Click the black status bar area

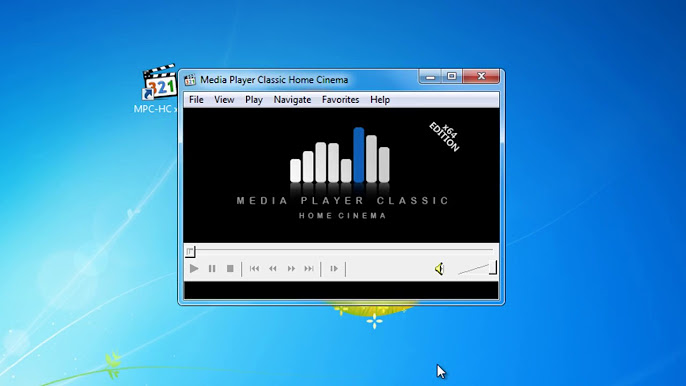341,291
